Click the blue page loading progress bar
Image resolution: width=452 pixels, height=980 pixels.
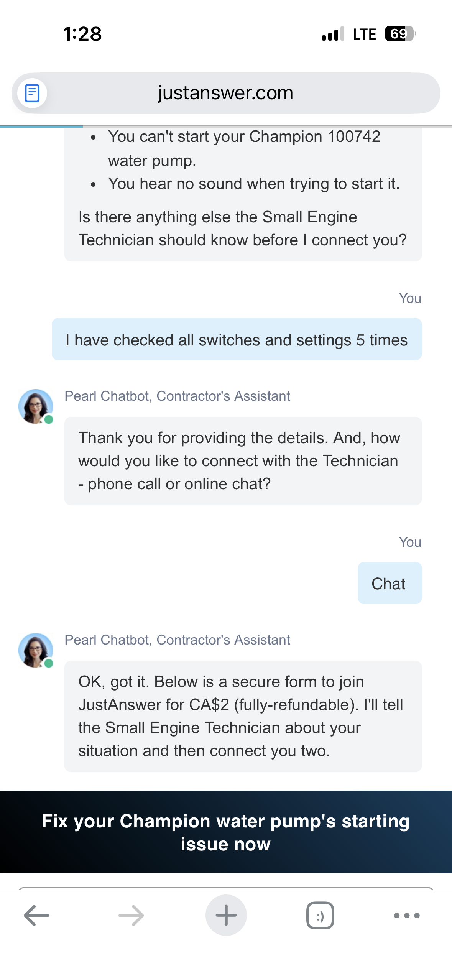click(41, 126)
